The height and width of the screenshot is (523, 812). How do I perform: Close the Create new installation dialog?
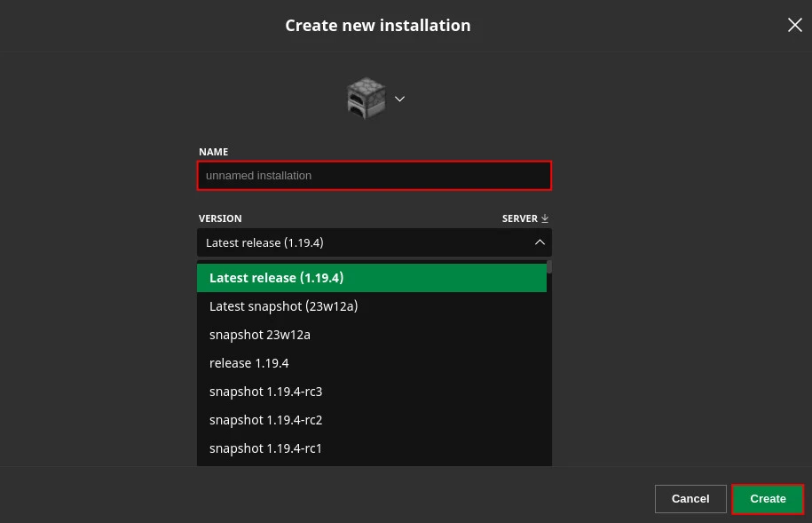click(794, 25)
